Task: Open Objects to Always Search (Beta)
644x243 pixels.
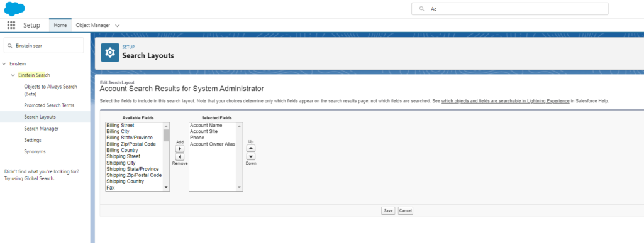Action: point(50,90)
